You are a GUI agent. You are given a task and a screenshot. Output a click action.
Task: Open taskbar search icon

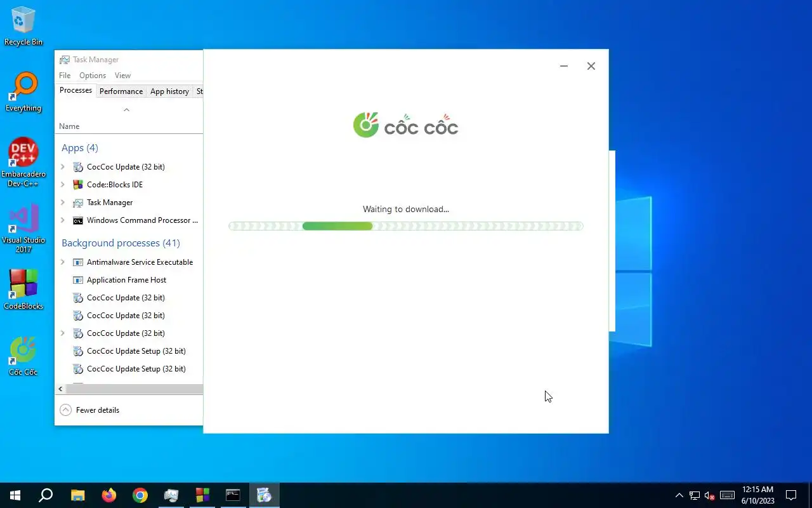[46, 495]
